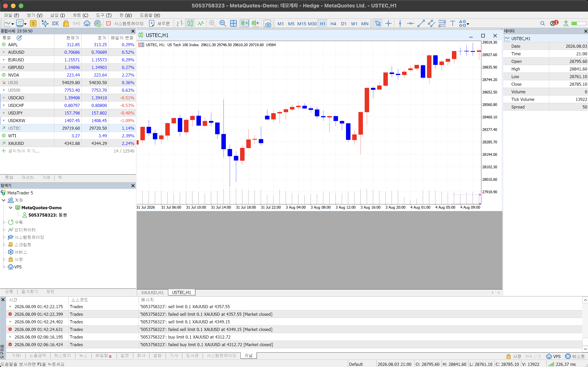The image size is (588, 367).
Task: Select the arrow cursor tool
Action: pos(378,24)
